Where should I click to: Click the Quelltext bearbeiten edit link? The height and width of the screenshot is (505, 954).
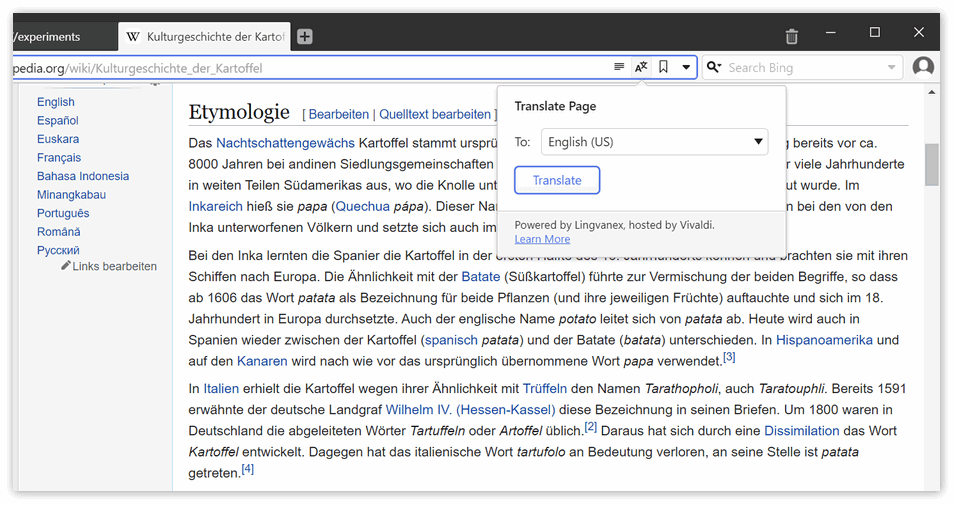pyautogui.click(x=434, y=114)
